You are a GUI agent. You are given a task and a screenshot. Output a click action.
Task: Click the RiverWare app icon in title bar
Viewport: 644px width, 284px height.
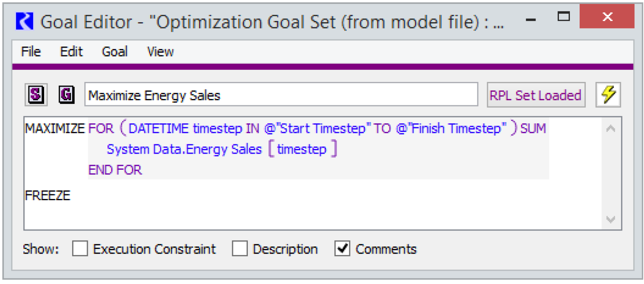(x=25, y=21)
